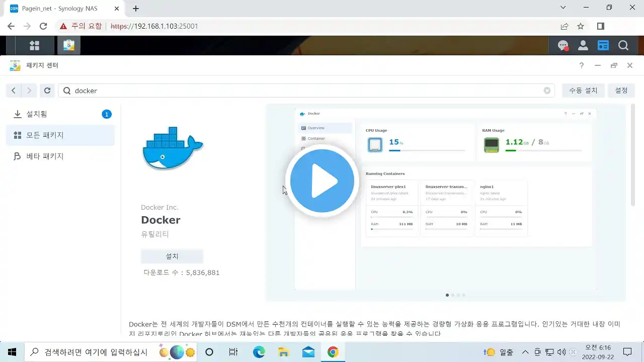Image resolution: width=644 pixels, height=362 pixels.
Task: Launch Microsoft Edge from taskbar
Action: pyautogui.click(x=259, y=352)
